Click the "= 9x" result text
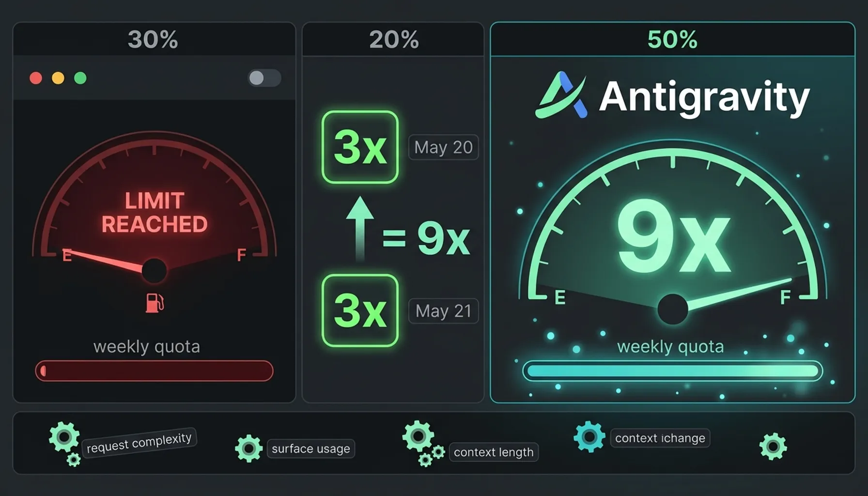The width and height of the screenshot is (868, 496). (x=426, y=238)
